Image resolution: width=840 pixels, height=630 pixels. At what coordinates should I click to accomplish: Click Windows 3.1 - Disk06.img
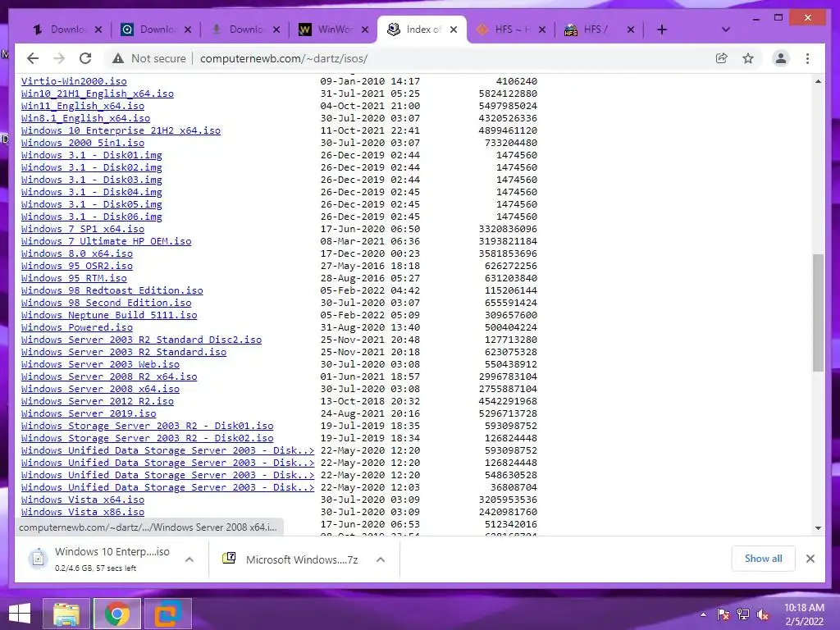92,217
